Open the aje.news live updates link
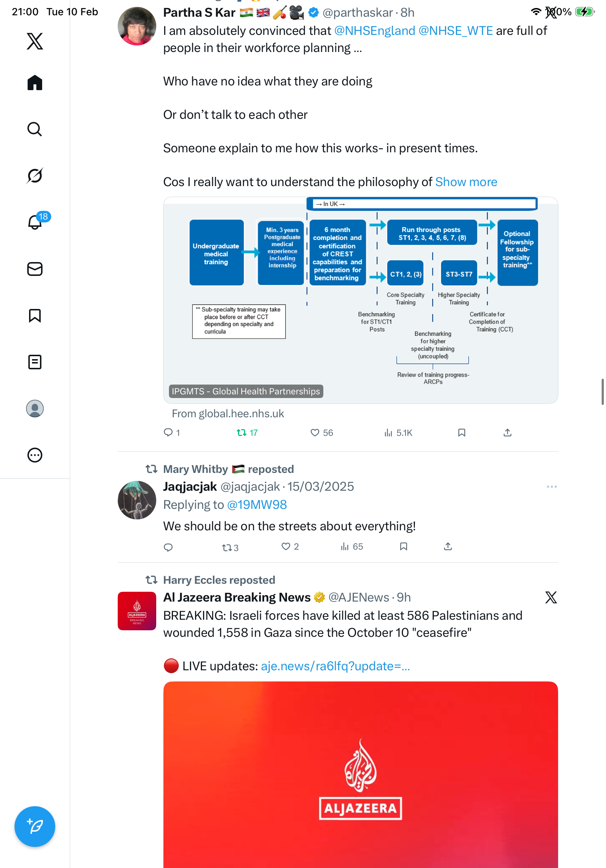Screen dimensions: 606x868 tap(335, 666)
